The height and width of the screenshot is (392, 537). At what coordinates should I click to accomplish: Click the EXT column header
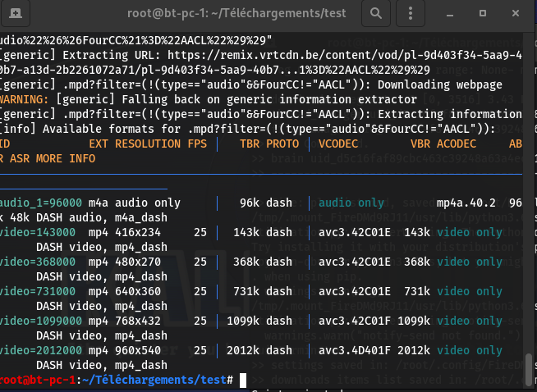[x=99, y=144]
